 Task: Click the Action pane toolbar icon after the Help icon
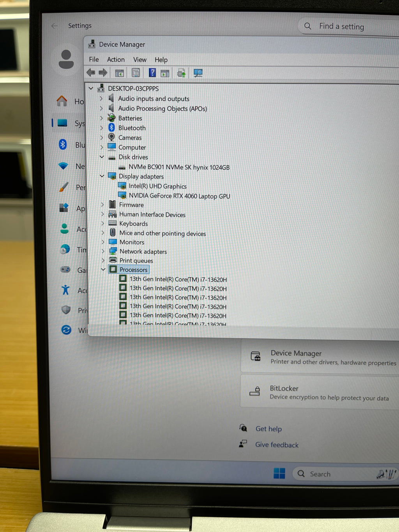(165, 73)
